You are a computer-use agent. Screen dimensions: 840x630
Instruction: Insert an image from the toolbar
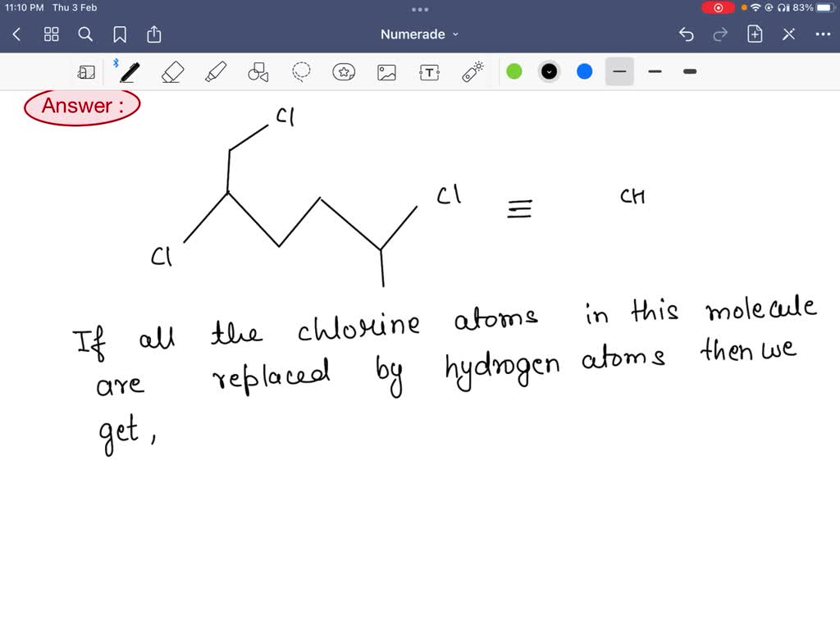coord(386,71)
